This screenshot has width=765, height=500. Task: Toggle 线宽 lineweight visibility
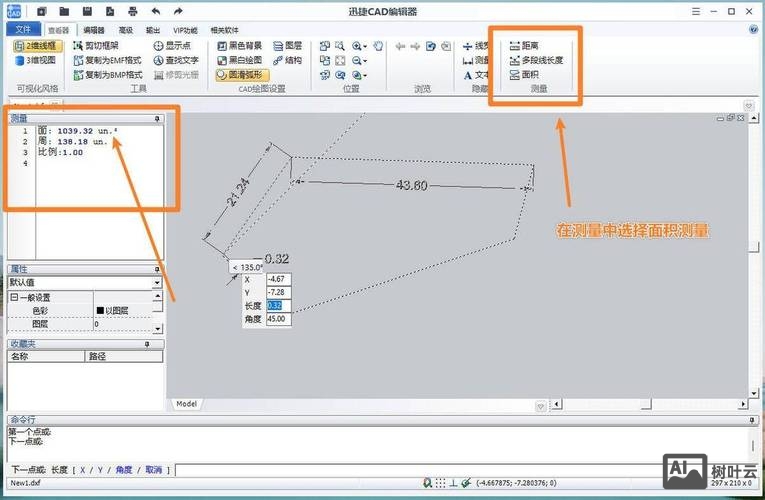pyautogui.click(x=476, y=46)
